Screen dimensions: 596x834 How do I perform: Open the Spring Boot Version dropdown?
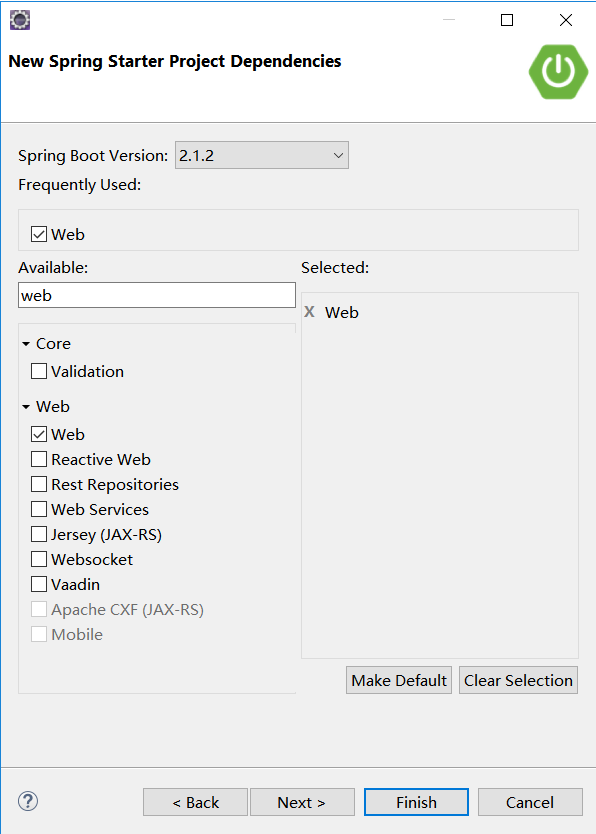261,155
